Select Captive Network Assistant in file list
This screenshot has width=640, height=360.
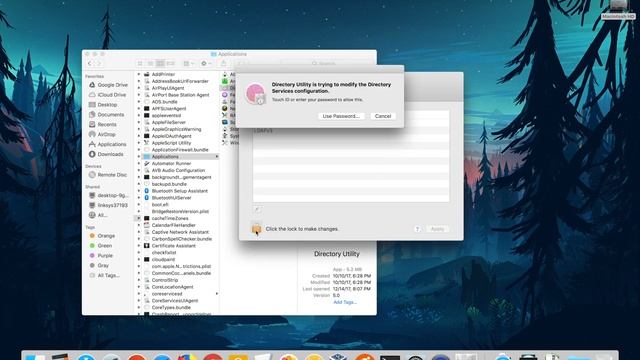click(x=176, y=232)
